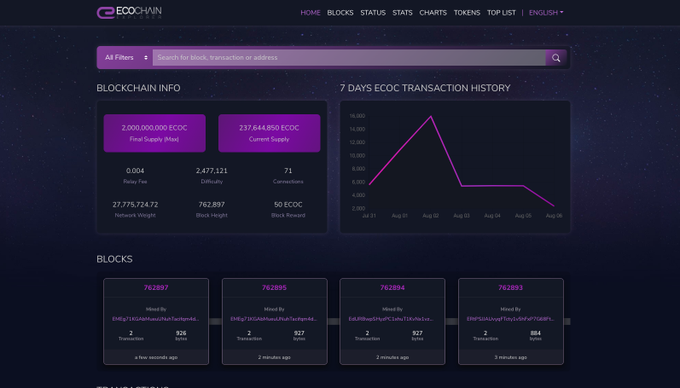Click the Final Supply (Max) card
The width and height of the screenshot is (680, 388).
click(x=154, y=133)
